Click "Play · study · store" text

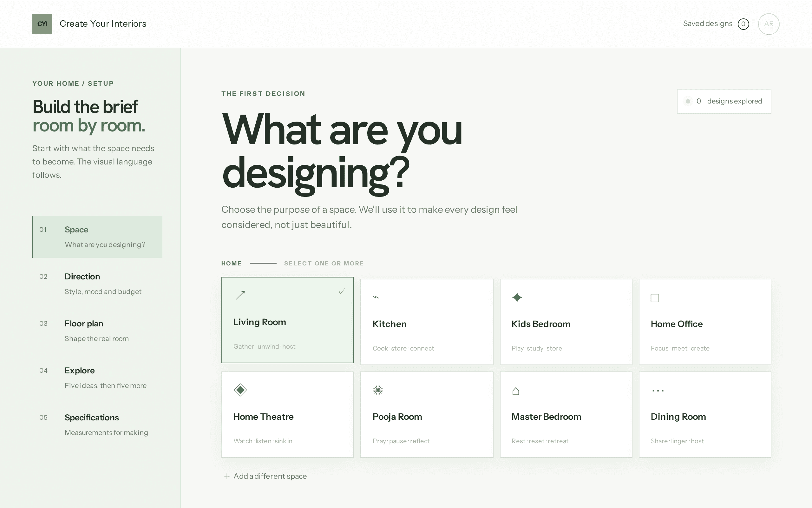click(x=537, y=348)
